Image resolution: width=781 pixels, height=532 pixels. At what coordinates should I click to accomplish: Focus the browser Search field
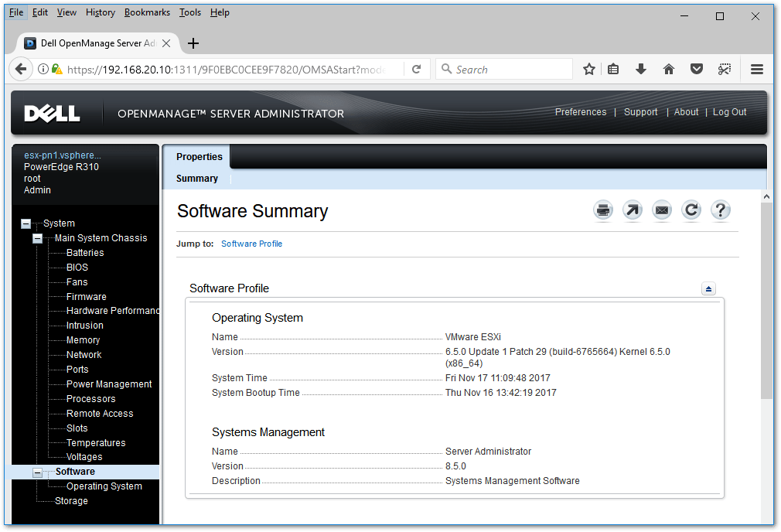(504, 70)
